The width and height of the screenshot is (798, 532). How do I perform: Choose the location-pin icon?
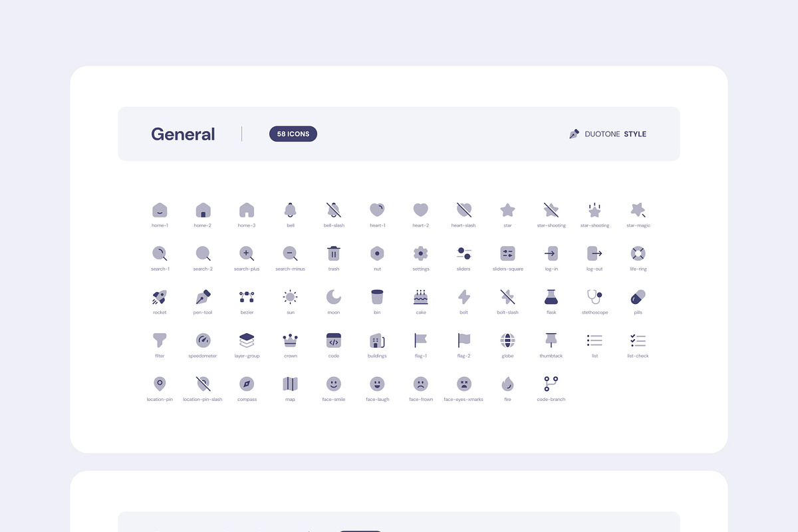click(160, 384)
